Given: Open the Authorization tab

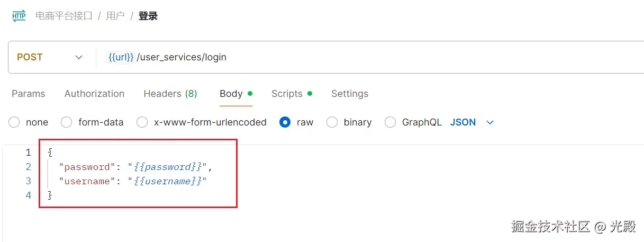Looking at the screenshot, I should tap(94, 94).
